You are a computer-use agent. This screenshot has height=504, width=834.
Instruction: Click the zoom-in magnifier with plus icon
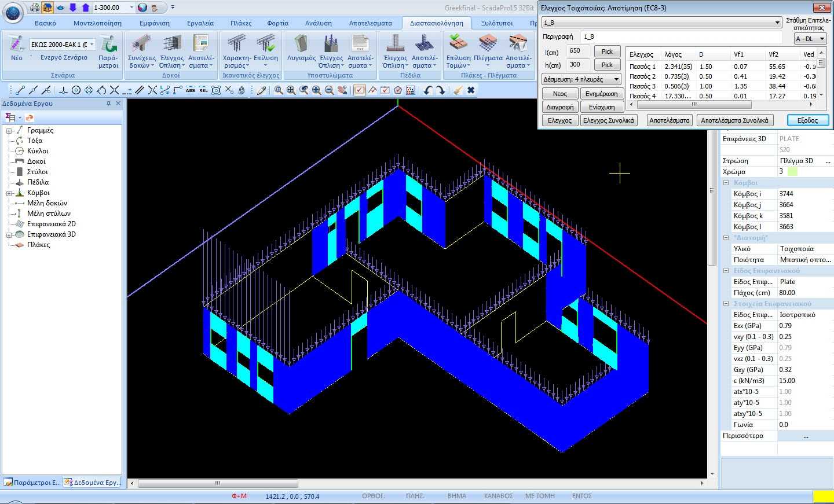(316, 90)
